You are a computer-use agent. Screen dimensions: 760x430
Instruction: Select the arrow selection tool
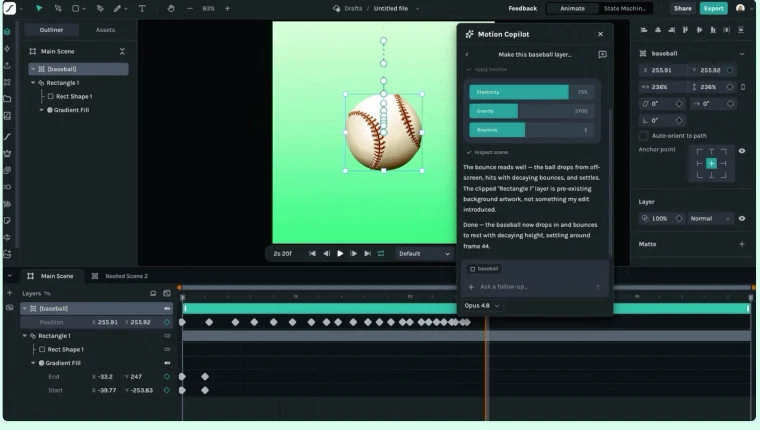39,8
